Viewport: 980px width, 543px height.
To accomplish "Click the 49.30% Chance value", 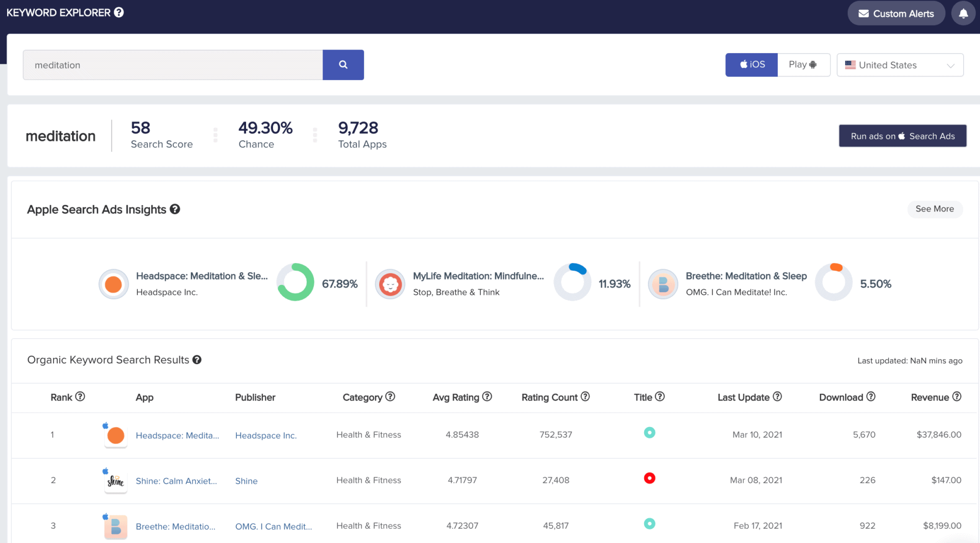I will [x=265, y=128].
